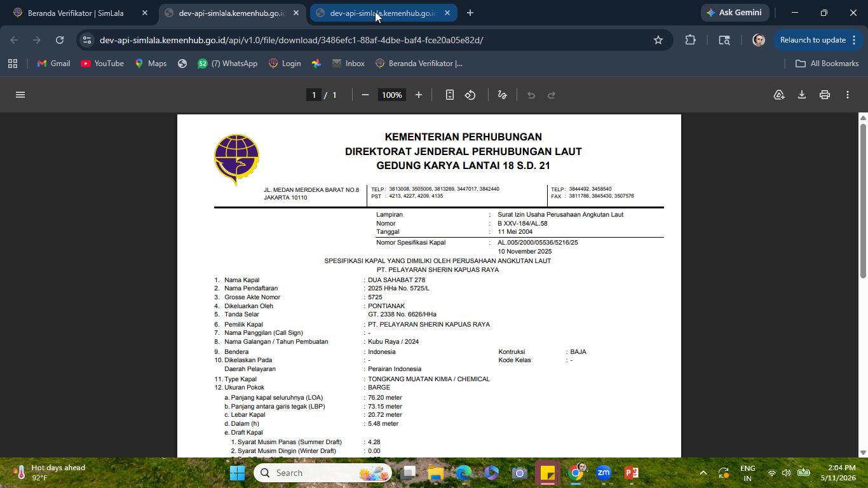This screenshot has width=868, height=488.
Task: Click the fit to page button
Action: [x=449, y=95]
